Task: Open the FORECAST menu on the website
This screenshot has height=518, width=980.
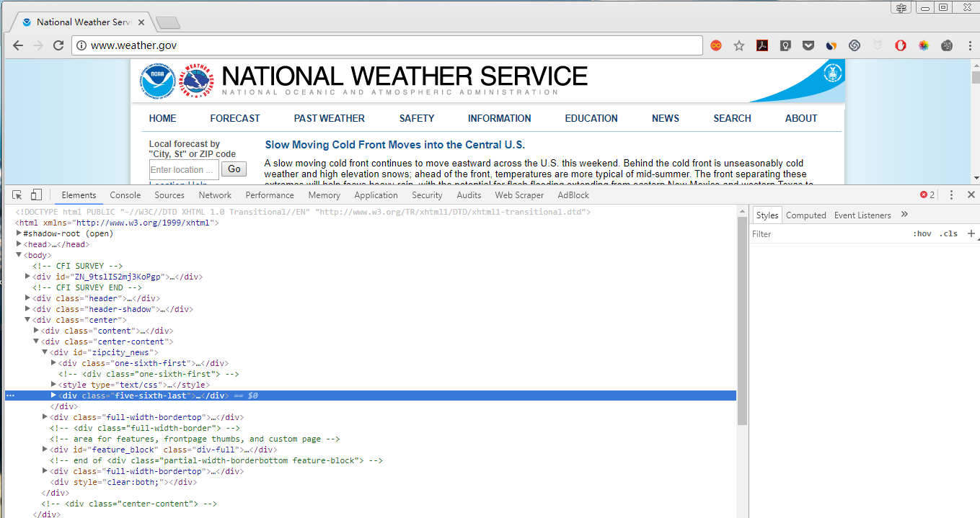Action: coord(235,118)
